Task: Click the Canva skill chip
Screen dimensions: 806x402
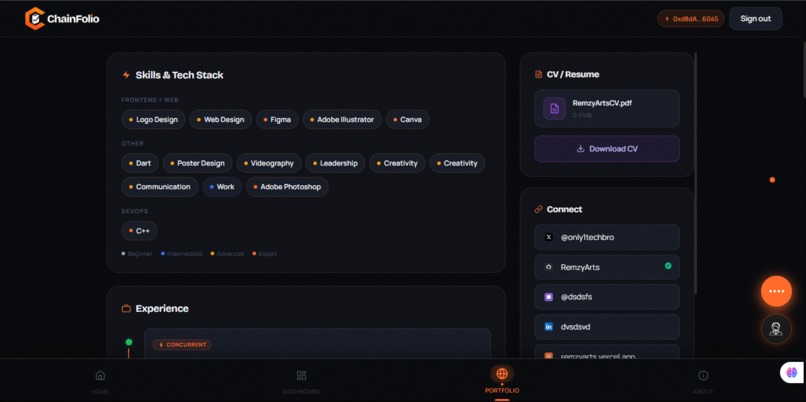Action: click(x=408, y=119)
